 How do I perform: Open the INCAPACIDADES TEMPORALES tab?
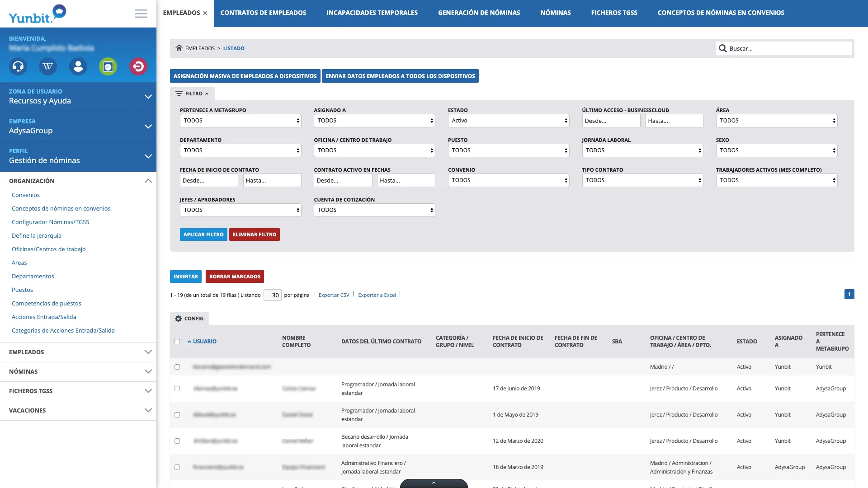point(372,13)
